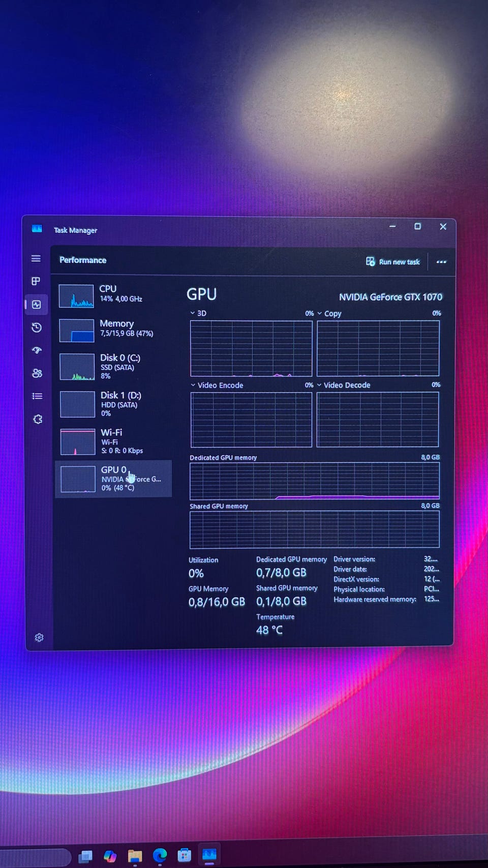Click the Driver version label

click(x=354, y=559)
